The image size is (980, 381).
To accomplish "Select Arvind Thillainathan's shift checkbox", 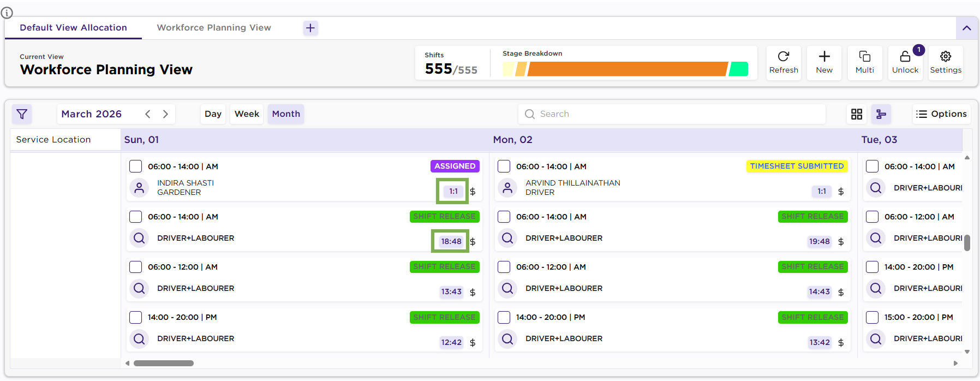I will coord(504,166).
